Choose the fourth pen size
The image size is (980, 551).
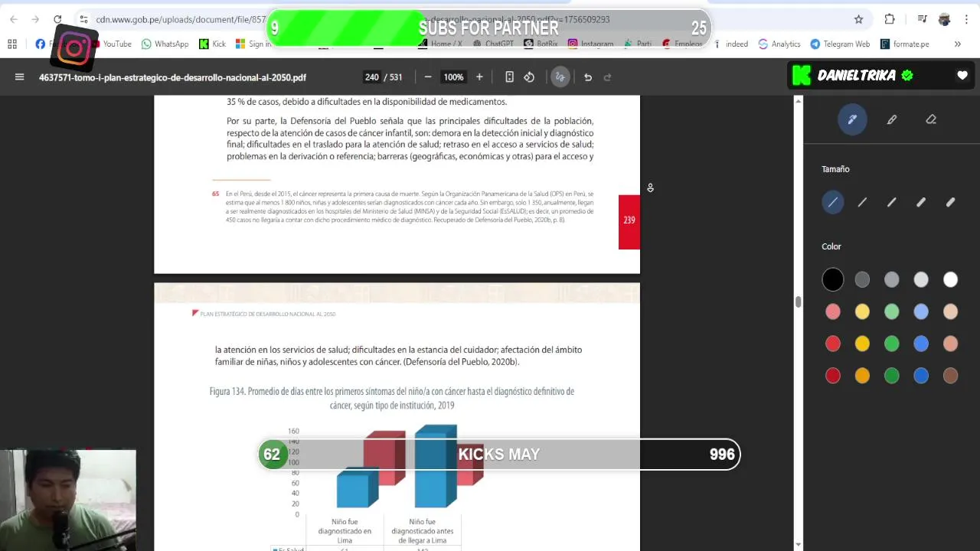(921, 202)
